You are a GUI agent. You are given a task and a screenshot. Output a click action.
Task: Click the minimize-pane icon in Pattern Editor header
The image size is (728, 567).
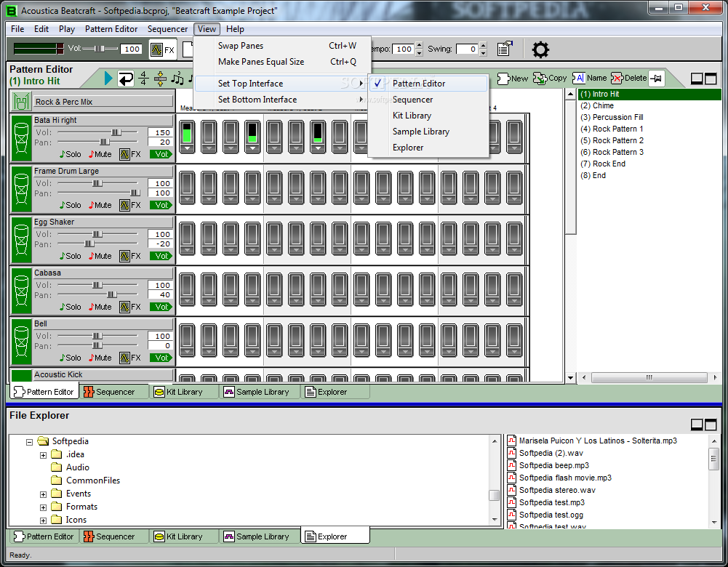point(697,79)
